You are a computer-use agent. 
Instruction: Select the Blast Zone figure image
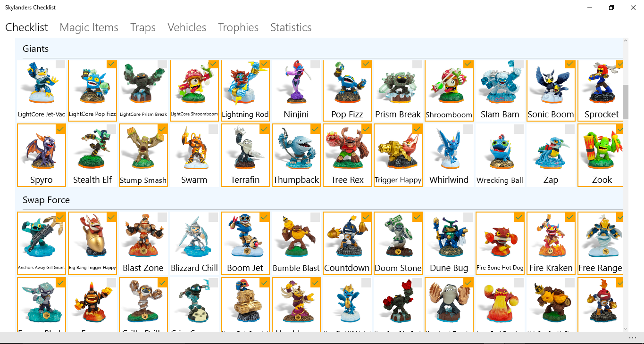pos(143,240)
